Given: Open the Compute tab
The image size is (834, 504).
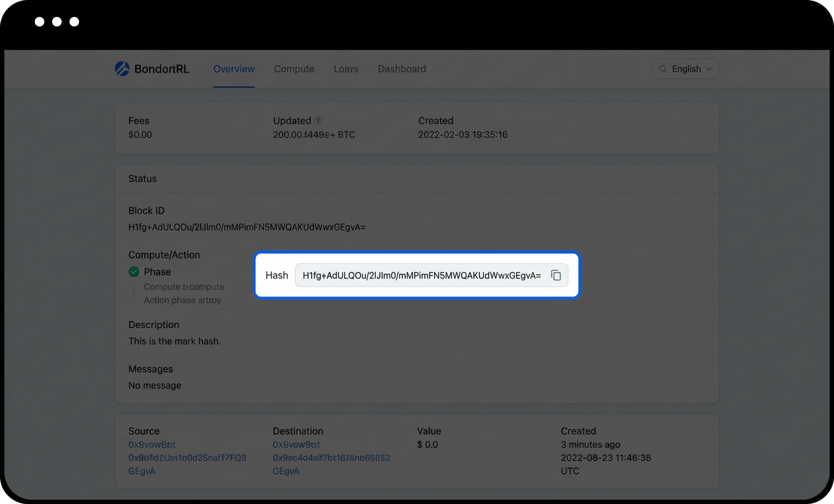Looking at the screenshot, I should [294, 69].
